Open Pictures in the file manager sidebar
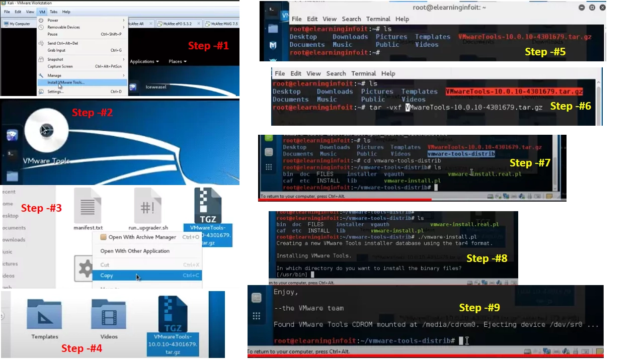This screenshot has height=362, width=644. point(10,263)
